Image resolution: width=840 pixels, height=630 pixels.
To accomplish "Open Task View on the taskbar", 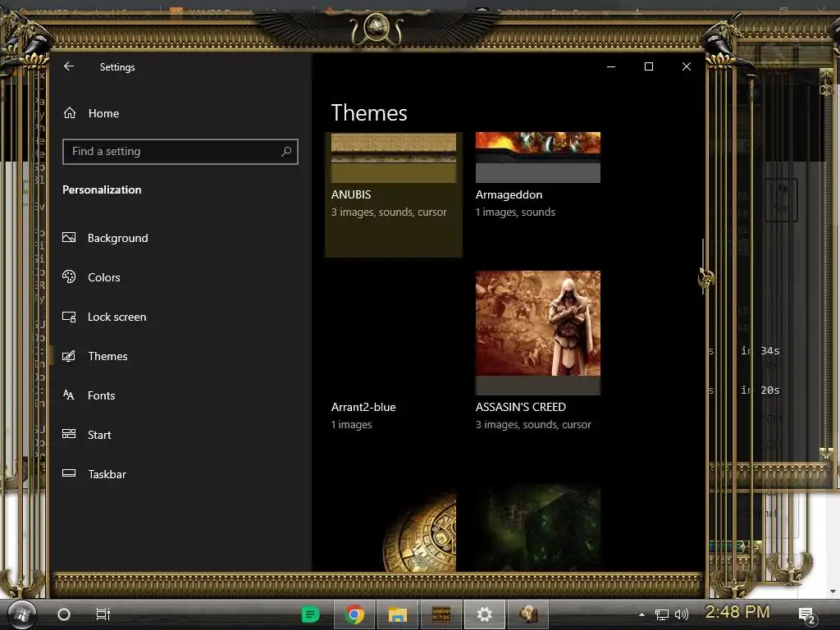I will [x=103, y=614].
